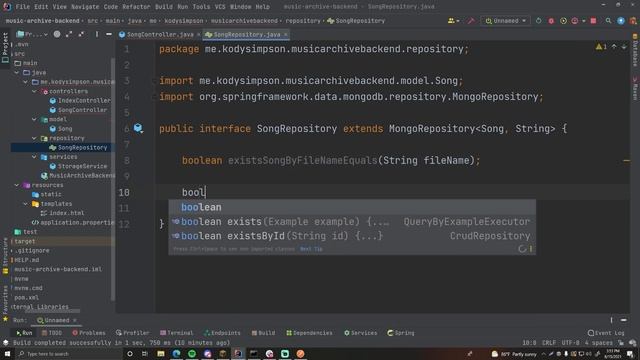Click '4 spaces' indent setting
The width and height of the screenshot is (640, 360).
tap(599, 343)
